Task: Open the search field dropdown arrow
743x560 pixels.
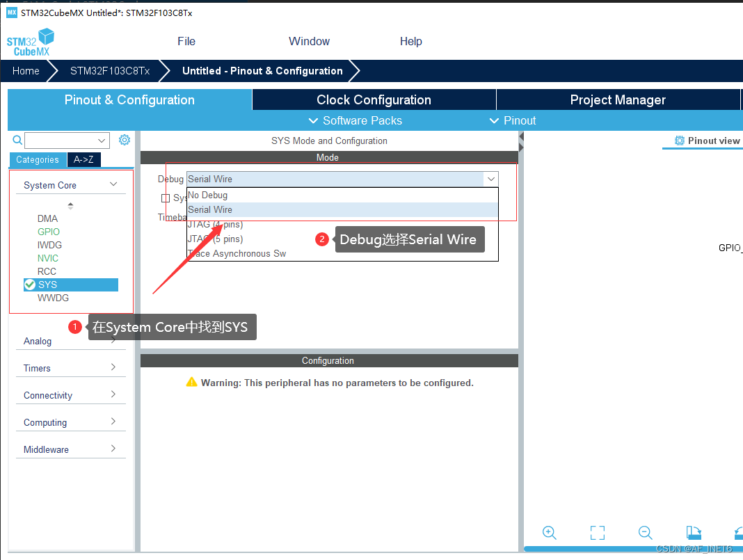Action: (x=102, y=141)
